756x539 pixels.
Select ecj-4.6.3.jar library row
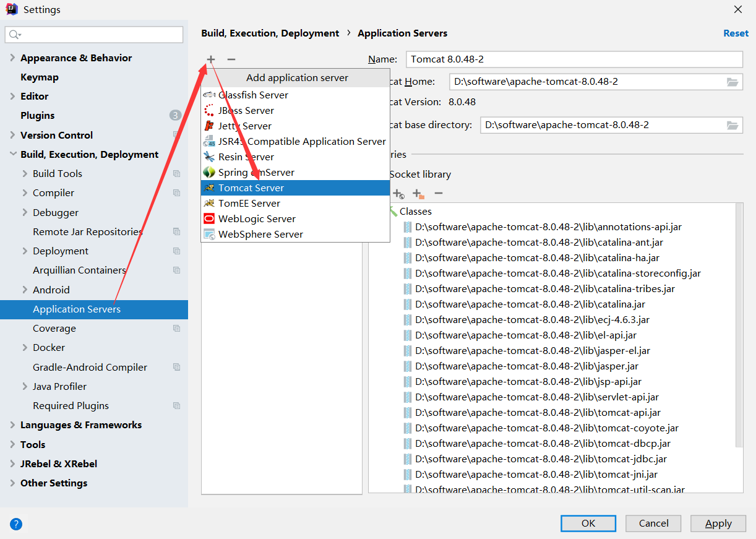[532, 320]
